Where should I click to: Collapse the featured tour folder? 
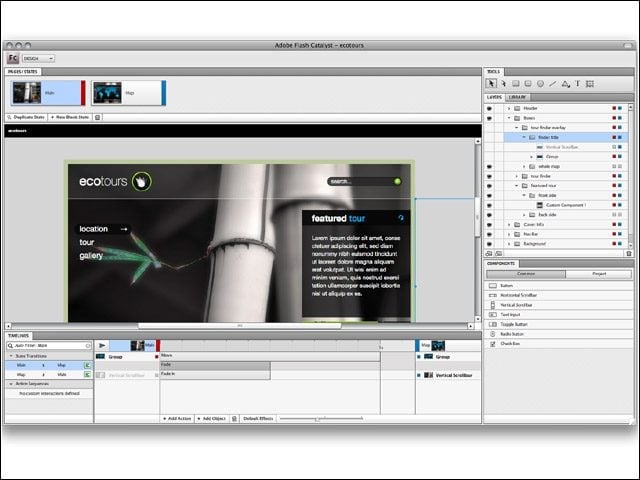point(517,186)
